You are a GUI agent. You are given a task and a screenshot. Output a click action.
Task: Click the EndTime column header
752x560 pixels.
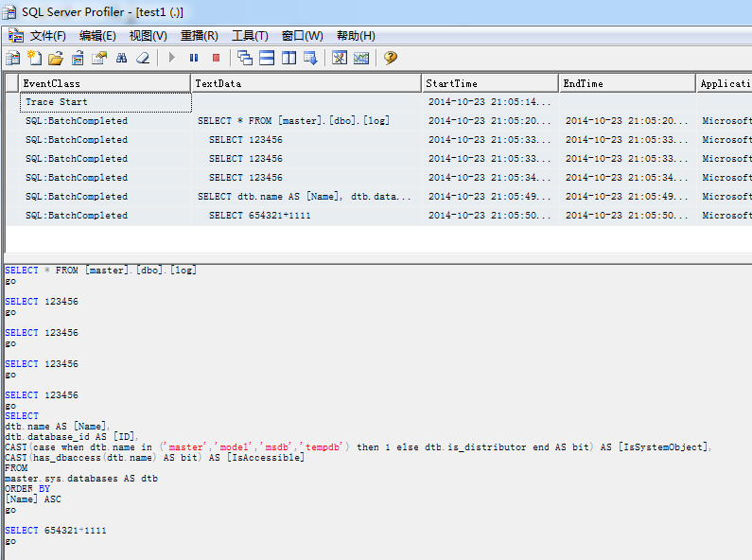coord(627,83)
